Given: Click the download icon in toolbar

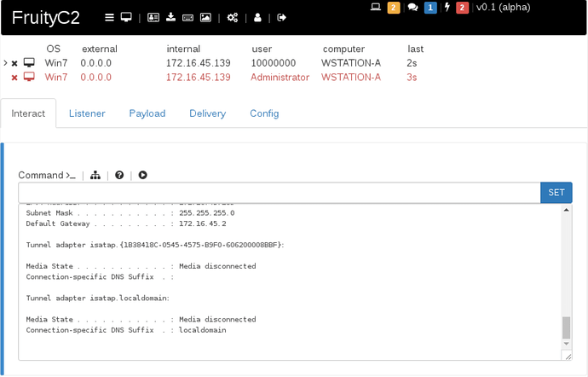Looking at the screenshot, I should click(170, 17).
